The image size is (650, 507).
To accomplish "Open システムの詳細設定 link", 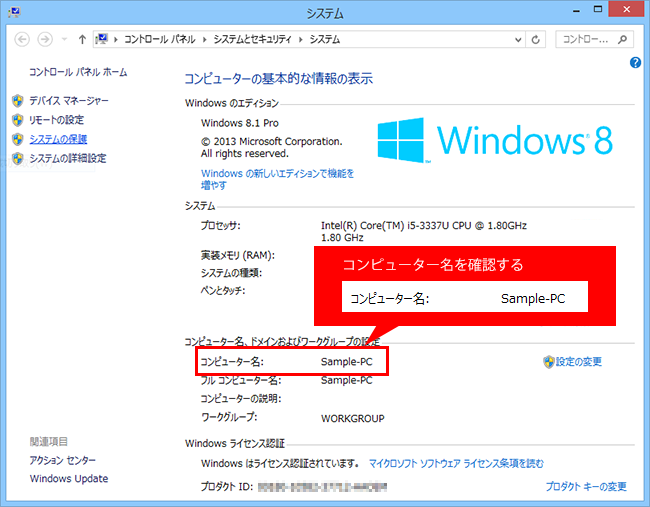I will tap(68, 158).
